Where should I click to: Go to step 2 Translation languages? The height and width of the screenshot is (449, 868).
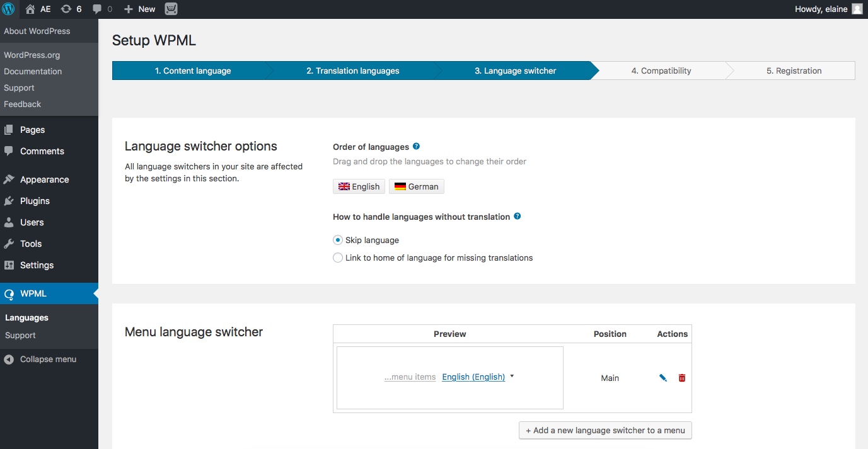click(x=353, y=71)
